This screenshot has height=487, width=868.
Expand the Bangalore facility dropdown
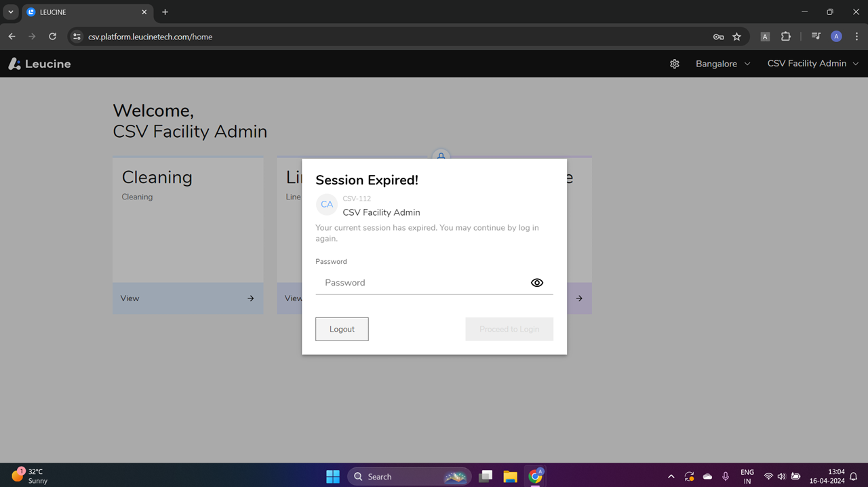tap(723, 64)
